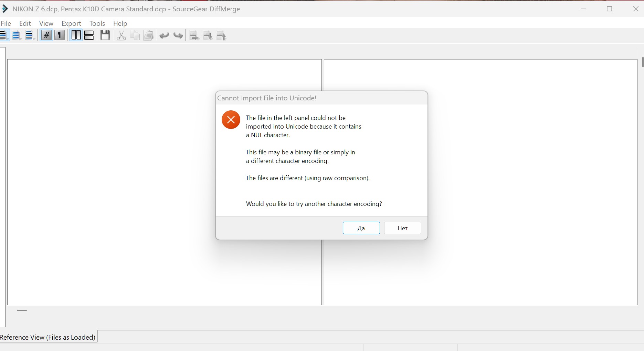This screenshot has width=644, height=351.
Task: Select the Reference View (Files as Loaded) tab
Action: point(48,337)
